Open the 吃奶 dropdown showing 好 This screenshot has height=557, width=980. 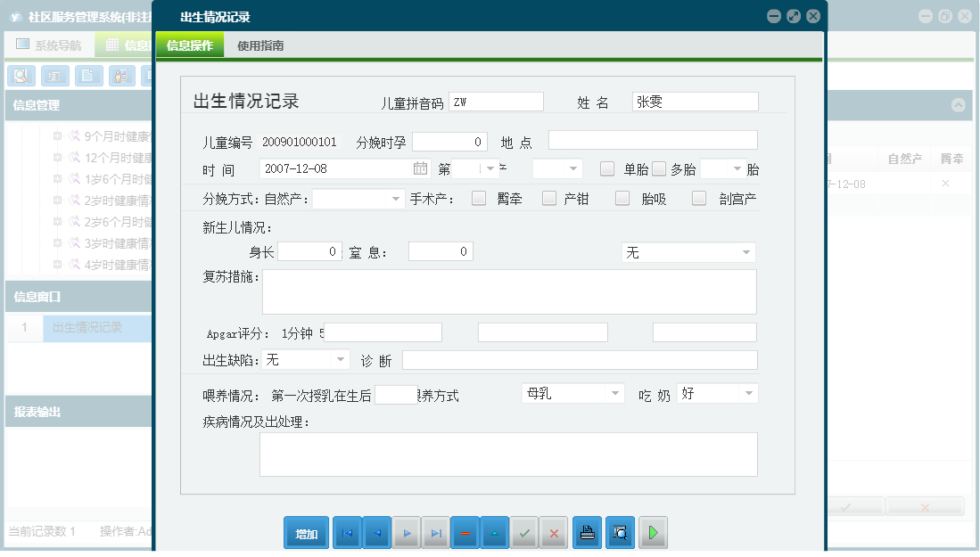coord(749,393)
